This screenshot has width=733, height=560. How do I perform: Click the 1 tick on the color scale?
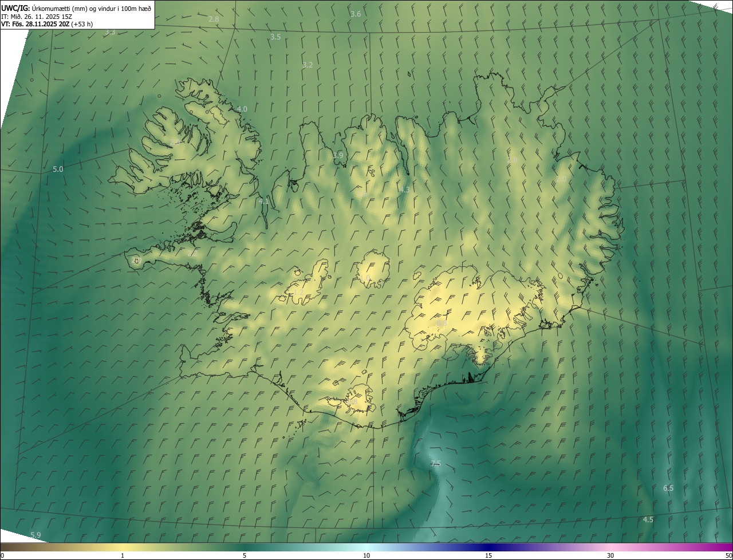[x=123, y=555]
